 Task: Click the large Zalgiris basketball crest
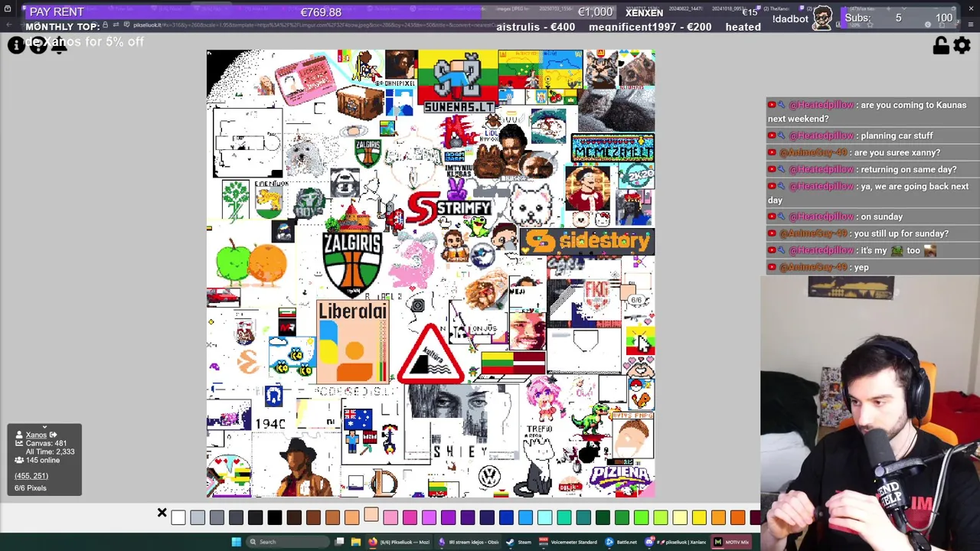point(352,263)
